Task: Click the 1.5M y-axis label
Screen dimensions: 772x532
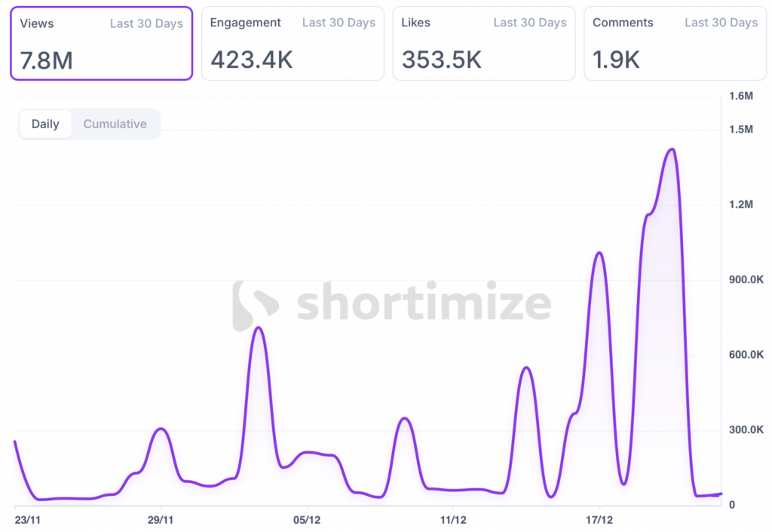Action: (x=741, y=130)
